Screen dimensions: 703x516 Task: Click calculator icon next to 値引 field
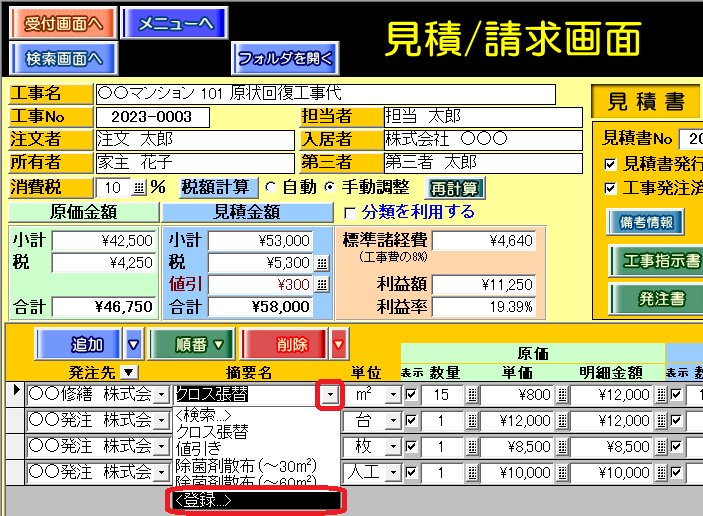point(321,284)
